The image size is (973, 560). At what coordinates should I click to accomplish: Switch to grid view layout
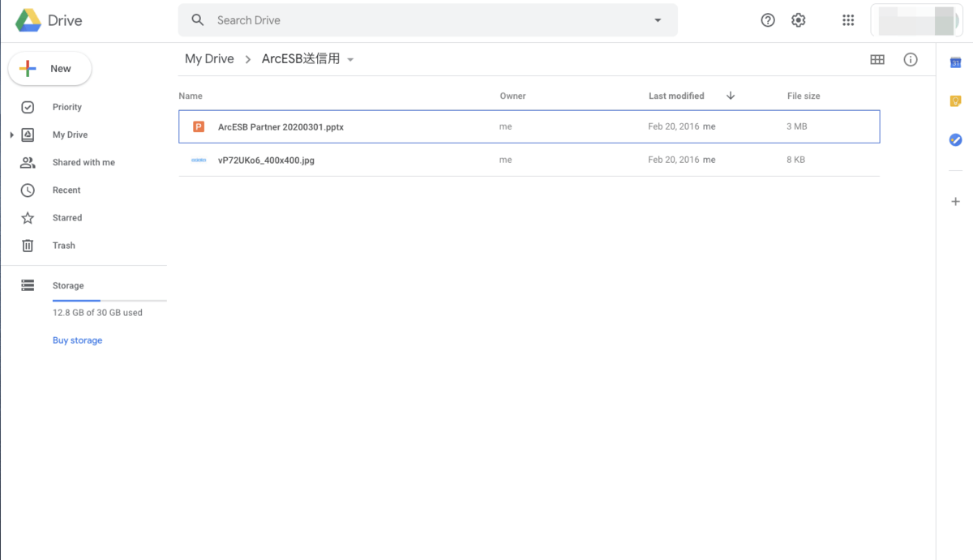click(877, 59)
